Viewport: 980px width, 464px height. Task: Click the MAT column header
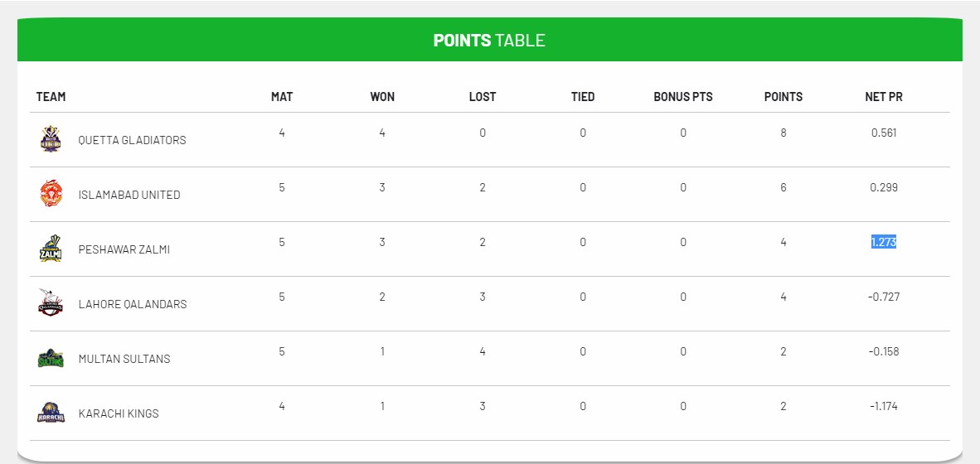tap(282, 97)
